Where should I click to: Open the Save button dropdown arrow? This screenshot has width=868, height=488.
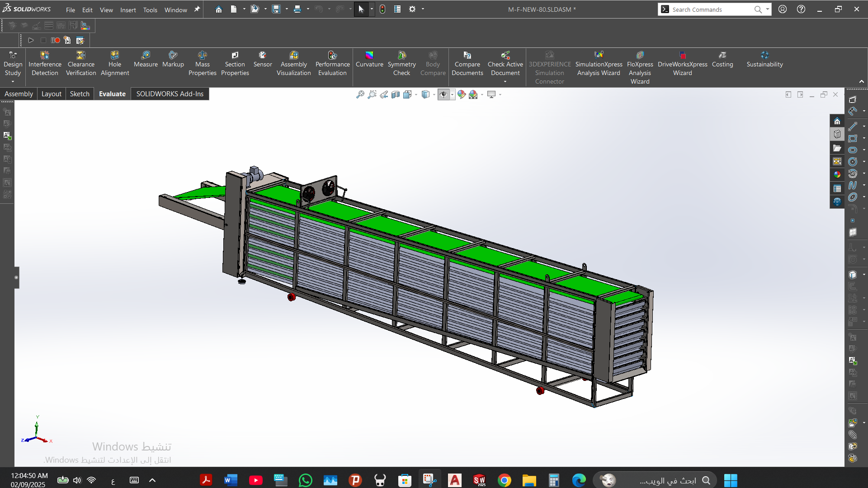pos(287,9)
